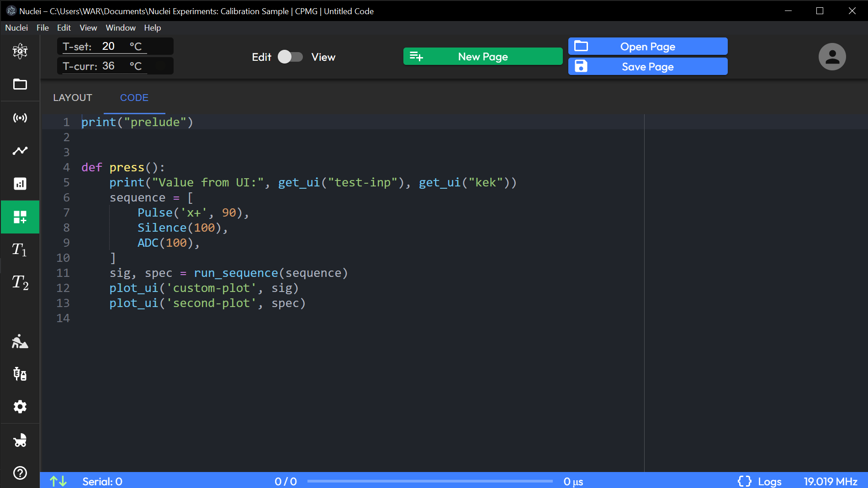
Task: Create a New Page
Action: click(x=483, y=57)
